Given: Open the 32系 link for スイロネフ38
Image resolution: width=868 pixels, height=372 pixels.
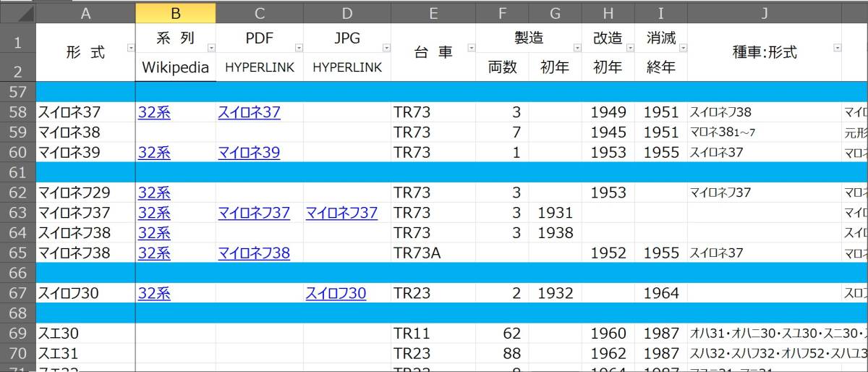Looking at the screenshot, I should [x=154, y=233].
